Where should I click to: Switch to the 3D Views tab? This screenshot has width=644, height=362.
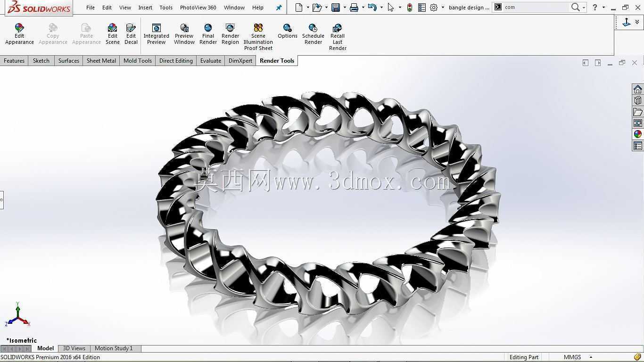(74, 348)
